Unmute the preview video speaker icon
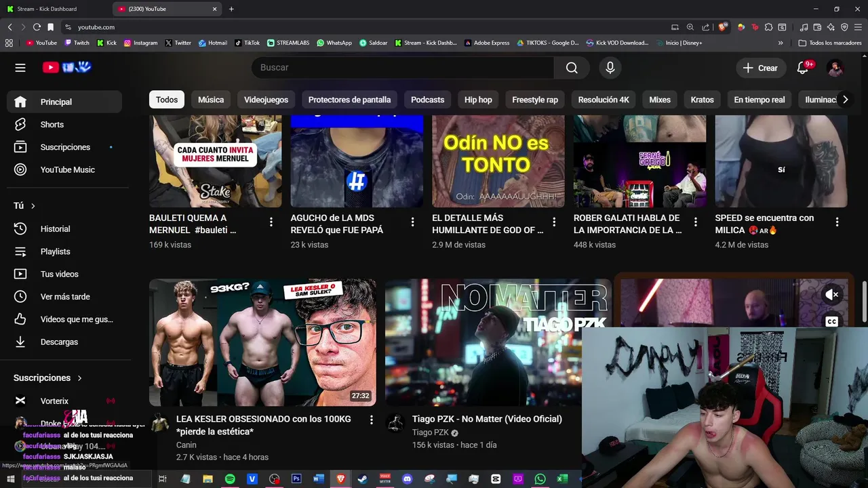The image size is (868, 488). pyautogui.click(x=832, y=295)
